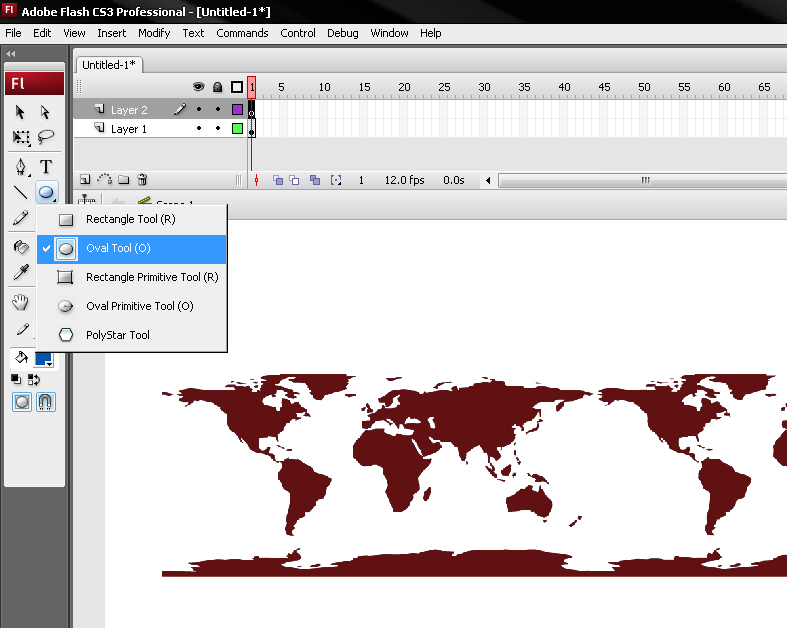Screen dimensions: 787x628
Task: Collapse the tools panel with double arrows
Action: 11,53
